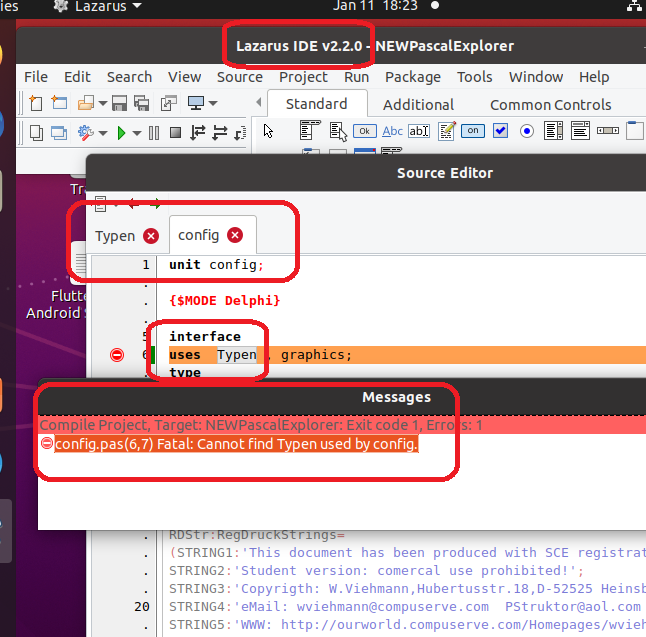This screenshot has height=637, width=646.
Task: Open the Project menu
Action: (x=303, y=77)
